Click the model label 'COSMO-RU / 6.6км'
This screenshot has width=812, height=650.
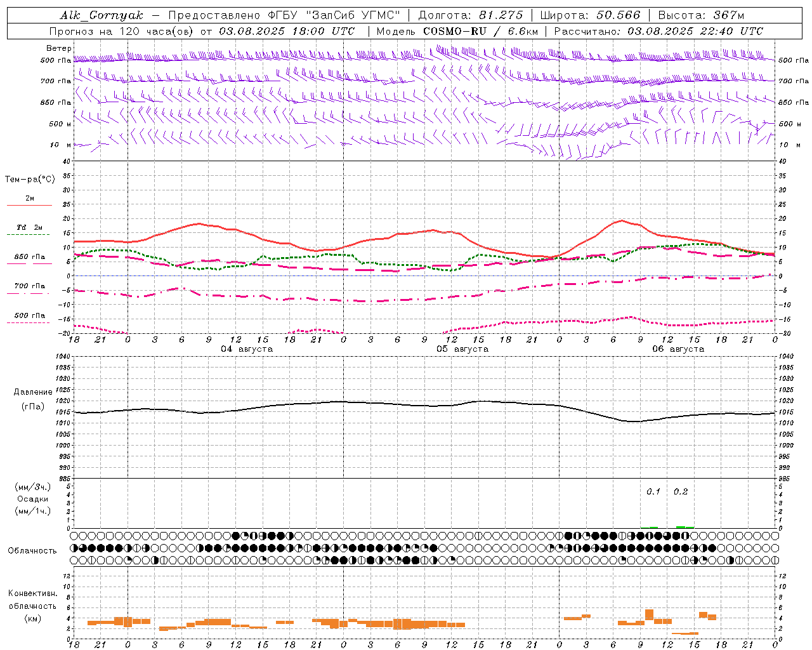(x=481, y=31)
